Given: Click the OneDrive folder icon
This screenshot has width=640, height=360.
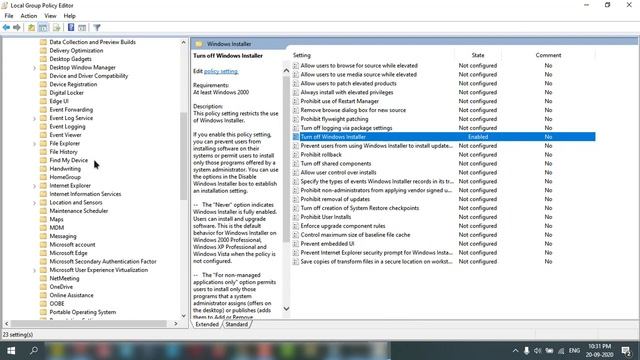Looking at the screenshot, I should click(x=43, y=287).
